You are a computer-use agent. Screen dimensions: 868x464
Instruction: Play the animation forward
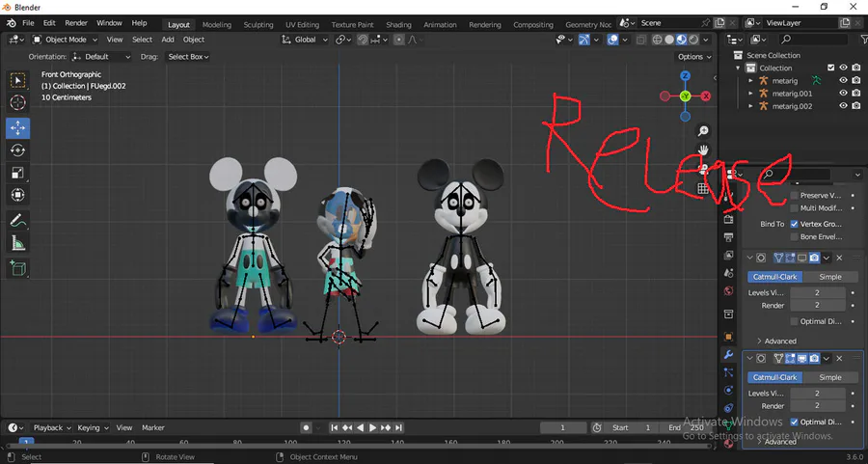373,427
